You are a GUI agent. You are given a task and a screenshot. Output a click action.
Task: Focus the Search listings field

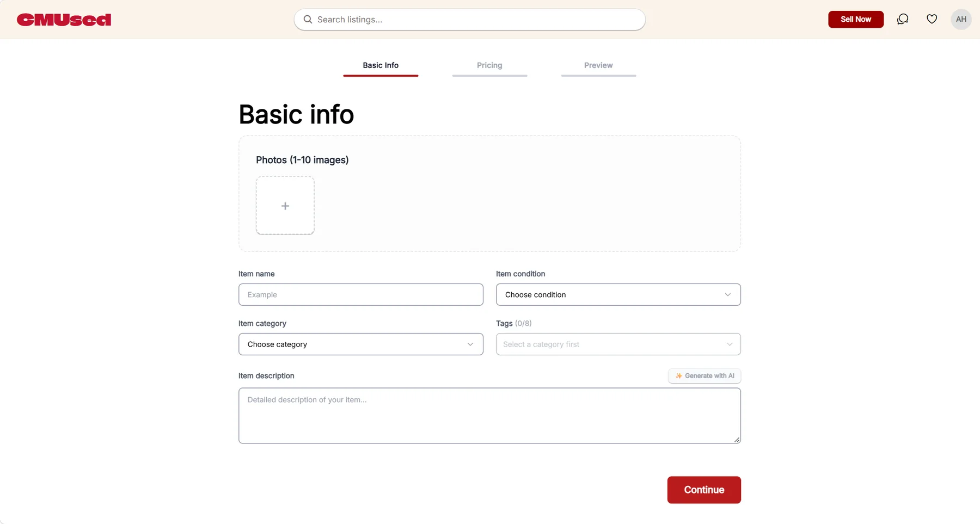[x=470, y=20]
